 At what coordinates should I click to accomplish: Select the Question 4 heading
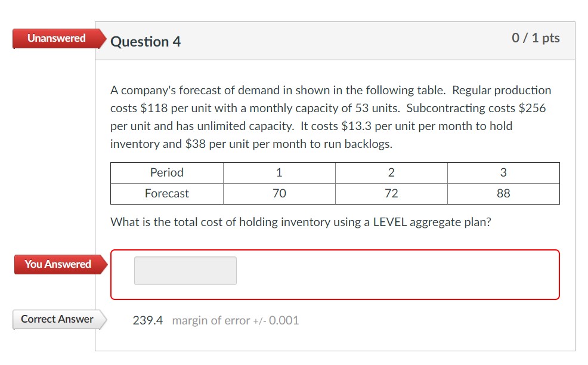145,41
